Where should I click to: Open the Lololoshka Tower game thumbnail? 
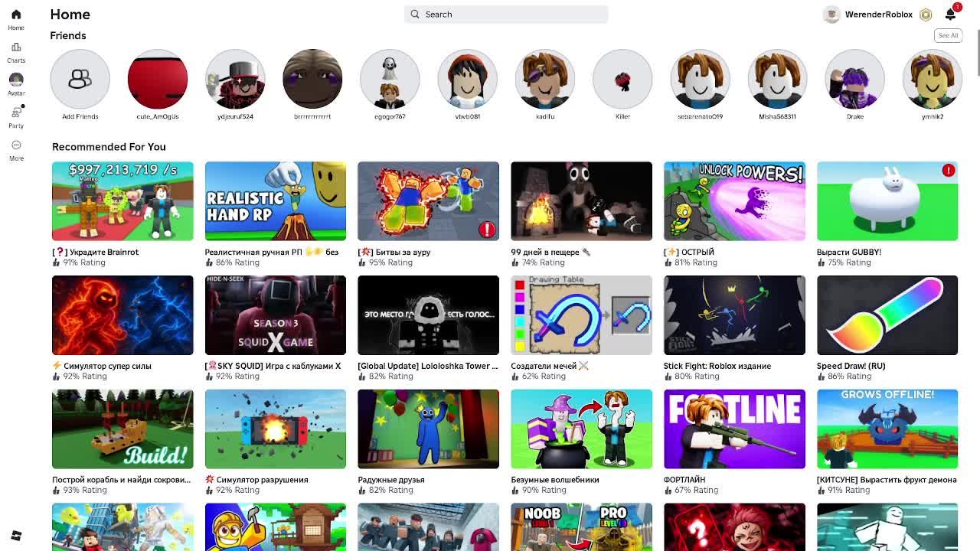[x=428, y=315]
